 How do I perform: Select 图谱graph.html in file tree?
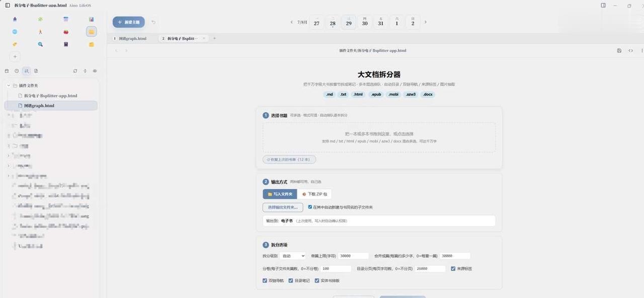click(51, 106)
